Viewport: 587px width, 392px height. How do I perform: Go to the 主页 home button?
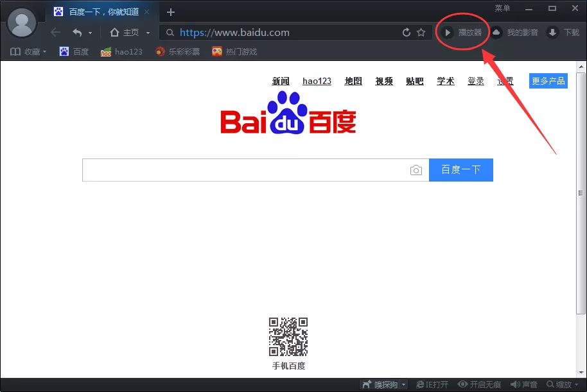(x=124, y=33)
